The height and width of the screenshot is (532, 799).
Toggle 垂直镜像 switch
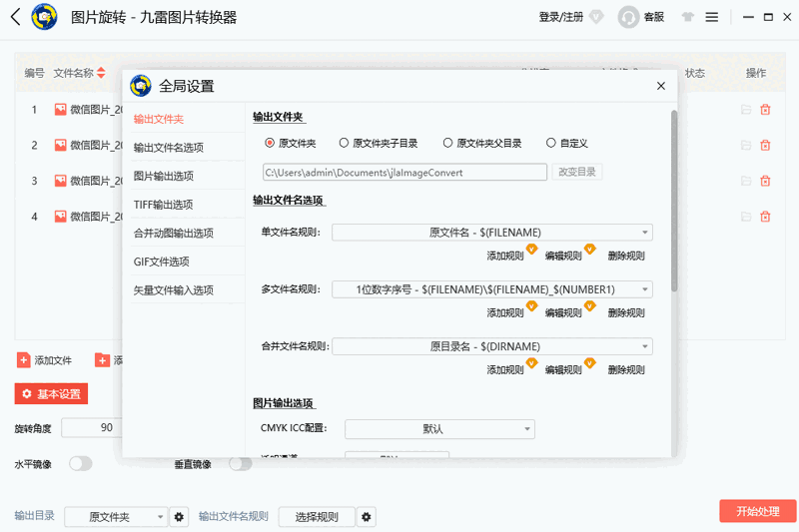(241, 464)
